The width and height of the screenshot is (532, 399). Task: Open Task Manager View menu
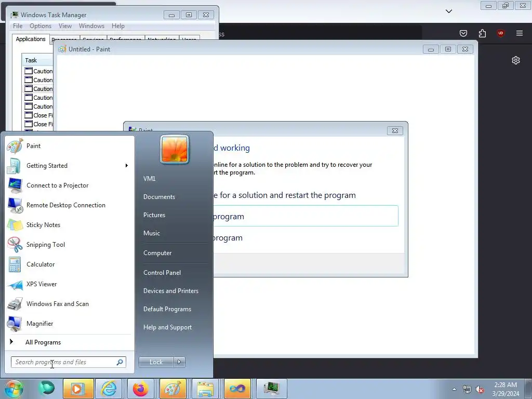[x=65, y=26]
